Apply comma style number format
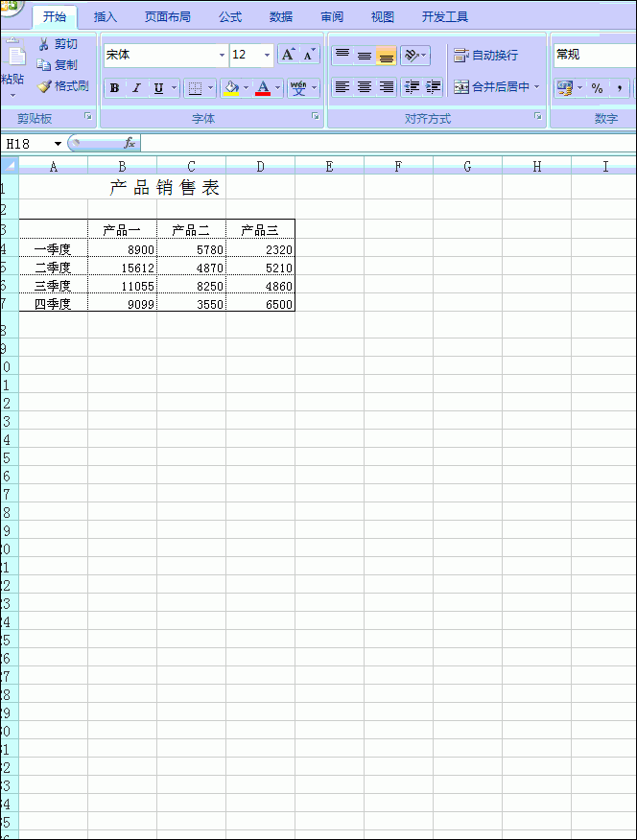The width and height of the screenshot is (637, 840). point(620,88)
